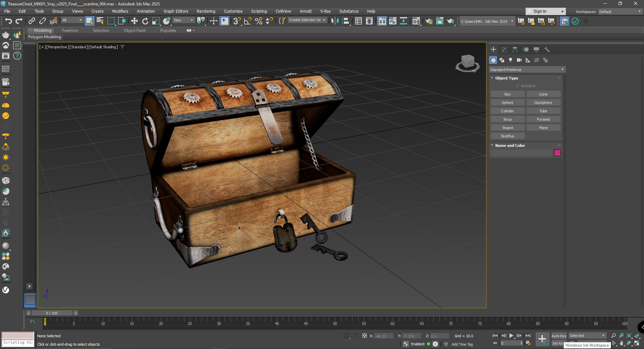This screenshot has width=644, height=349.
Task: Switch to the Freeform ribbon tab
Action: [x=70, y=30]
